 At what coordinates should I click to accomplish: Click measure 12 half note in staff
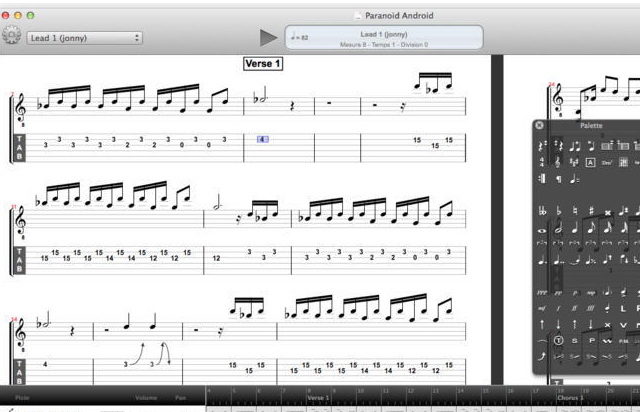click(218, 203)
